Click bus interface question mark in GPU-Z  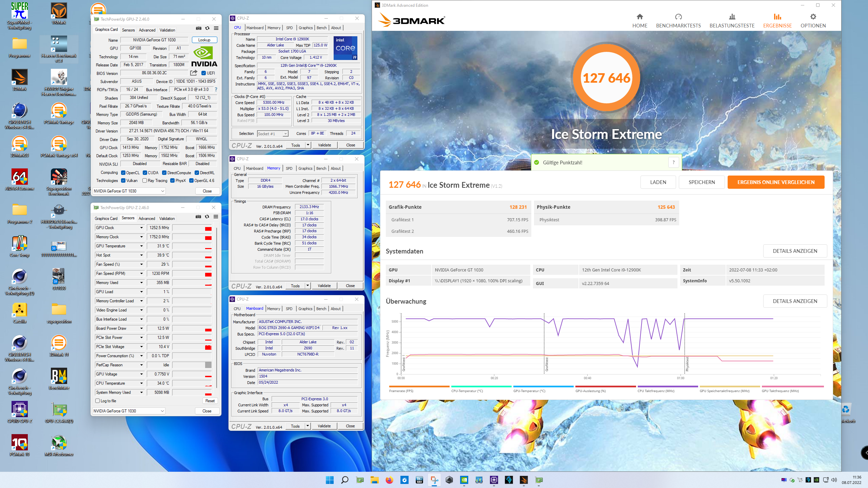click(216, 89)
